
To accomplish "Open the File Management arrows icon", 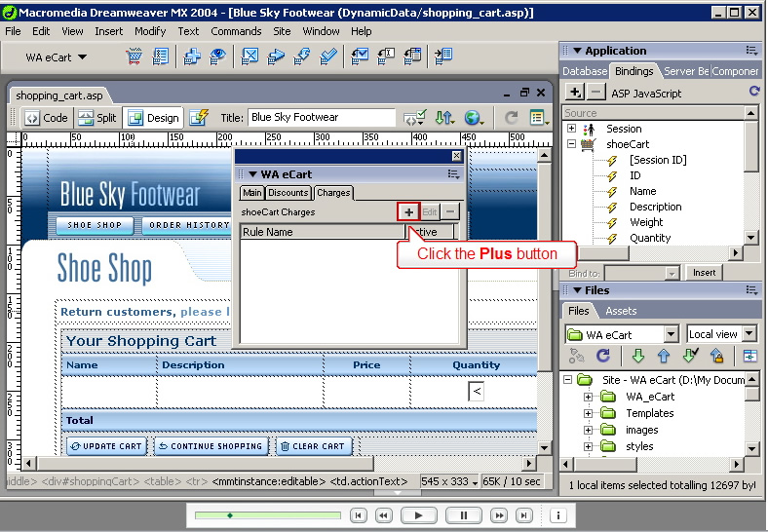I will (x=444, y=118).
